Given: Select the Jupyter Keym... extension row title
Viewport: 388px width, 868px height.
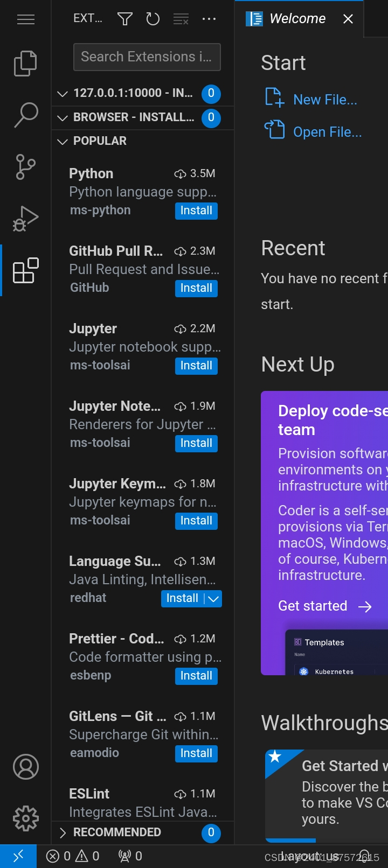Looking at the screenshot, I should click(x=117, y=484).
